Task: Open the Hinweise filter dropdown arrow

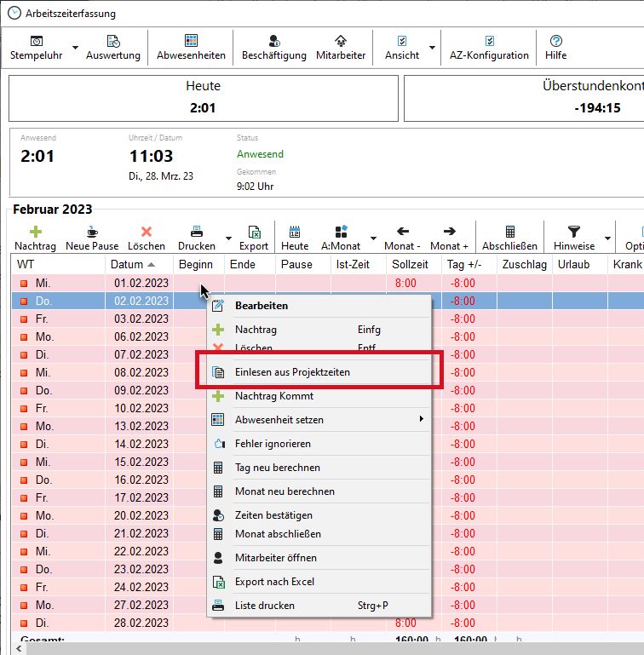Action: click(607, 238)
